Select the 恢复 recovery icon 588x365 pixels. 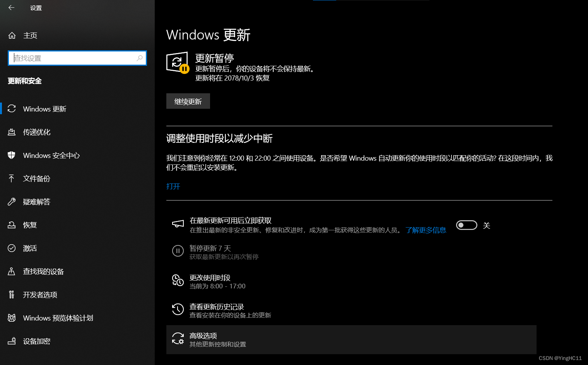(x=12, y=225)
